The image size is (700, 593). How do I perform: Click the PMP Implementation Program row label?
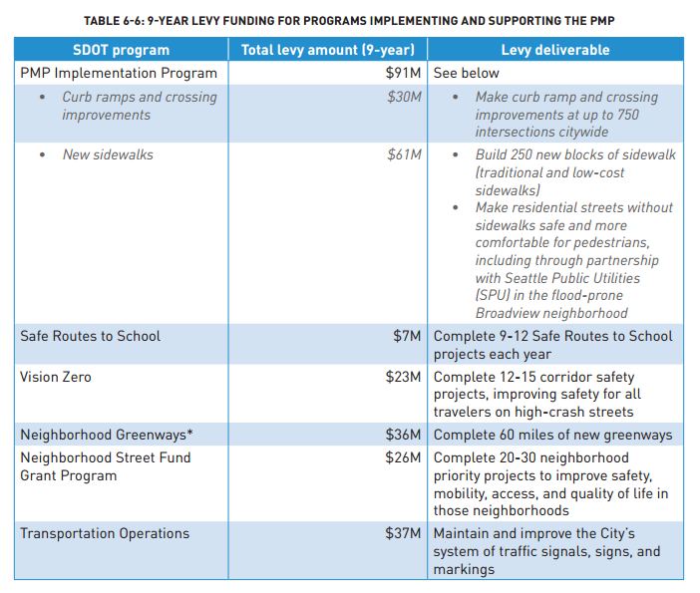(119, 73)
